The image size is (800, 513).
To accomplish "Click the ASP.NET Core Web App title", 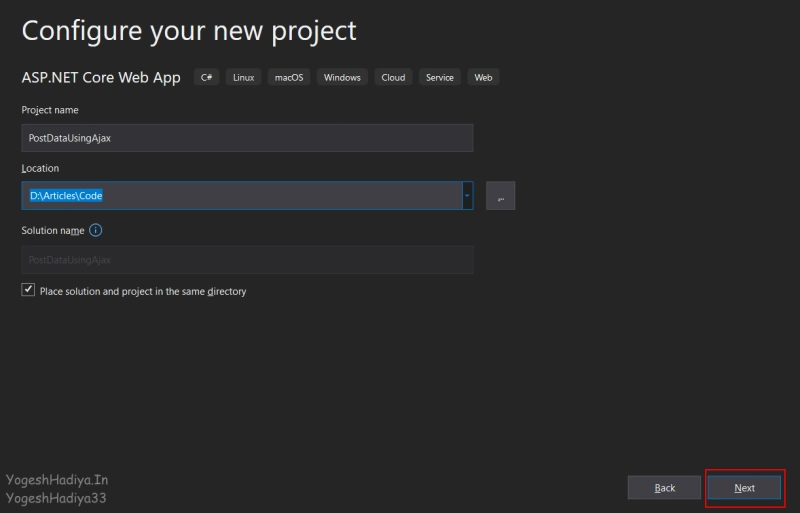I will coord(101,78).
